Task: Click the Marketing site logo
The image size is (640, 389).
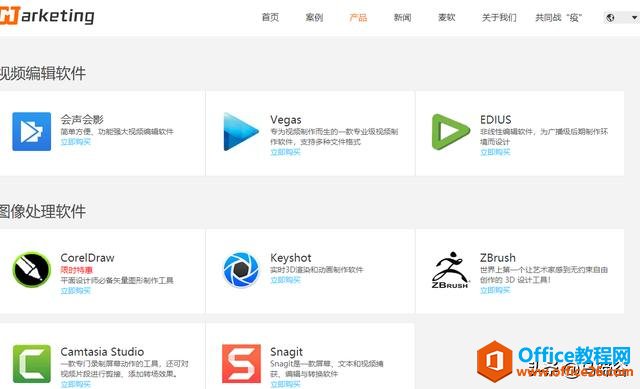Action: 47,16
